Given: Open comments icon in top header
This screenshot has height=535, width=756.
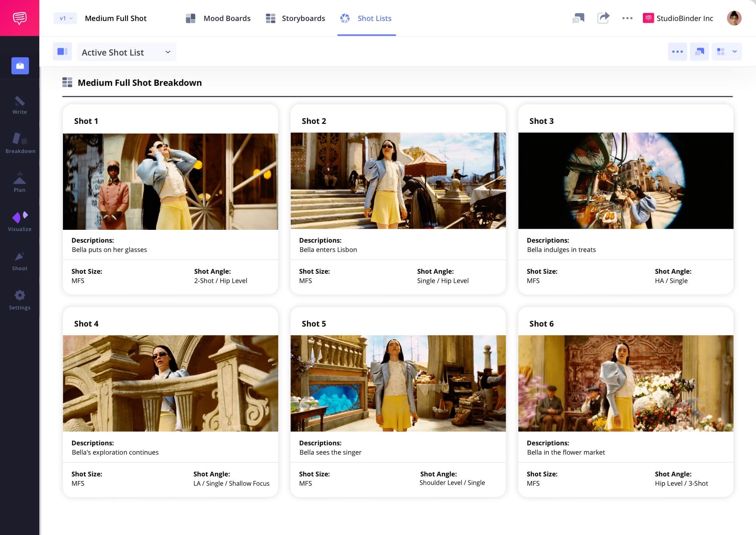Looking at the screenshot, I should pyautogui.click(x=578, y=18).
